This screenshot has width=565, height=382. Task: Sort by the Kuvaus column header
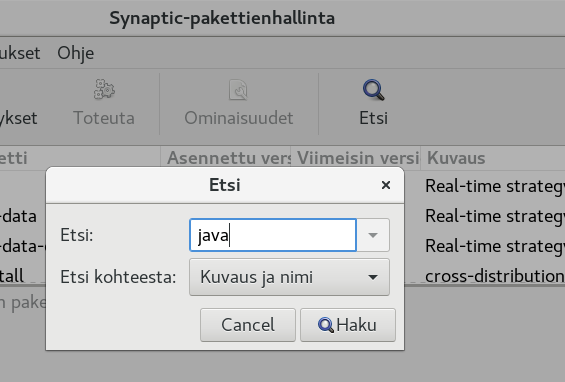(x=493, y=158)
